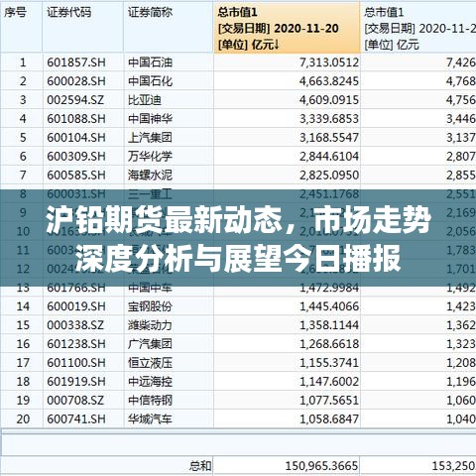The height and width of the screenshot is (476, 476).
Task: Click the total value 150,965.3665
Action: [x=321, y=466]
